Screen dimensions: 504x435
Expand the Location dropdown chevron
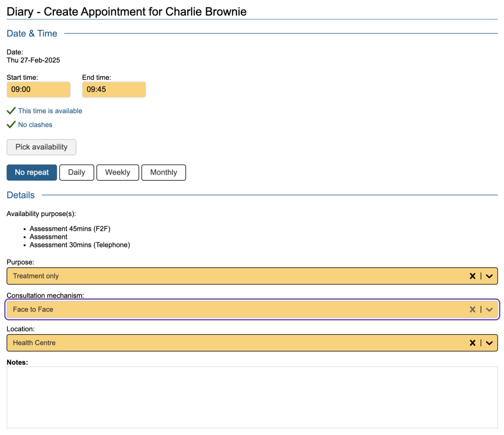[489, 343]
